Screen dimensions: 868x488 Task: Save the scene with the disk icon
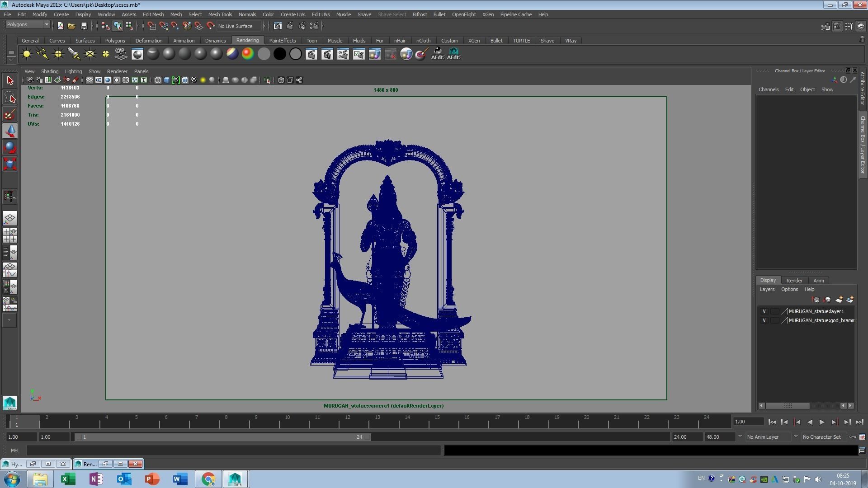click(84, 26)
